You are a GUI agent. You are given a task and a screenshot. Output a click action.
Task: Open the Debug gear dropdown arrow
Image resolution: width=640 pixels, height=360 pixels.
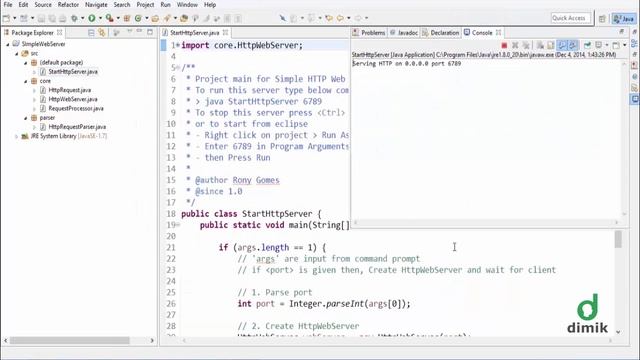click(82, 18)
